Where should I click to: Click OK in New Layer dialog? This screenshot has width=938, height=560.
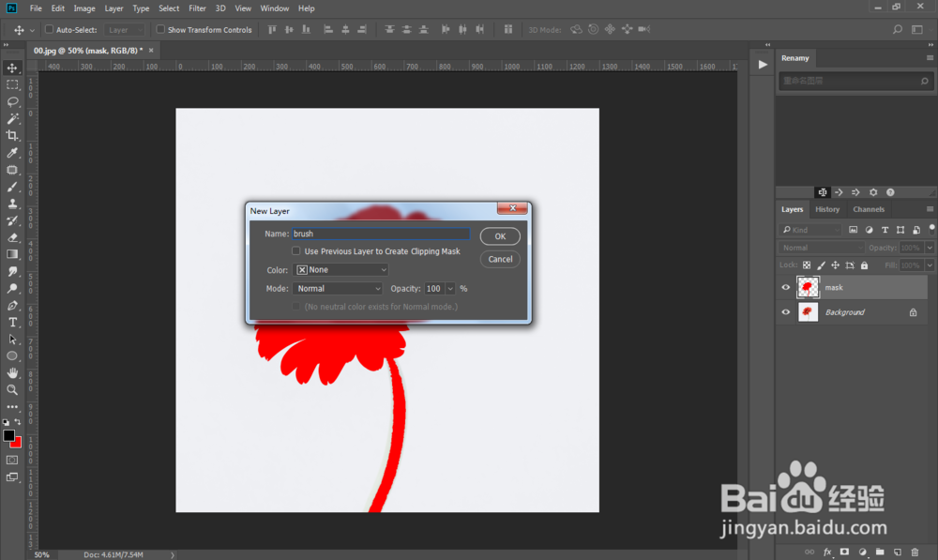click(x=500, y=236)
